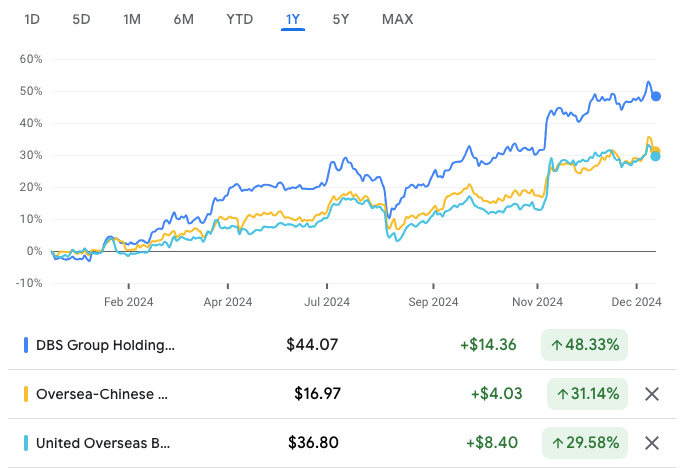This screenshot has height=468, width=682.
Task: Click DBS blue endpoint dot on chart
Action: pyautogui.click(x=656, y=96)
